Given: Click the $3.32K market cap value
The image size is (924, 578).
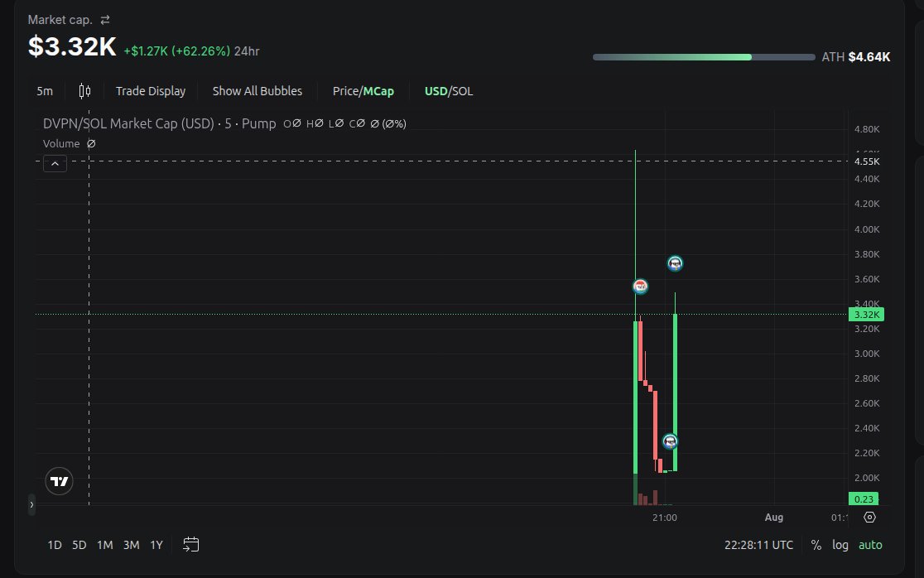Looking at the screenshot, I should (x=72, y=46).
